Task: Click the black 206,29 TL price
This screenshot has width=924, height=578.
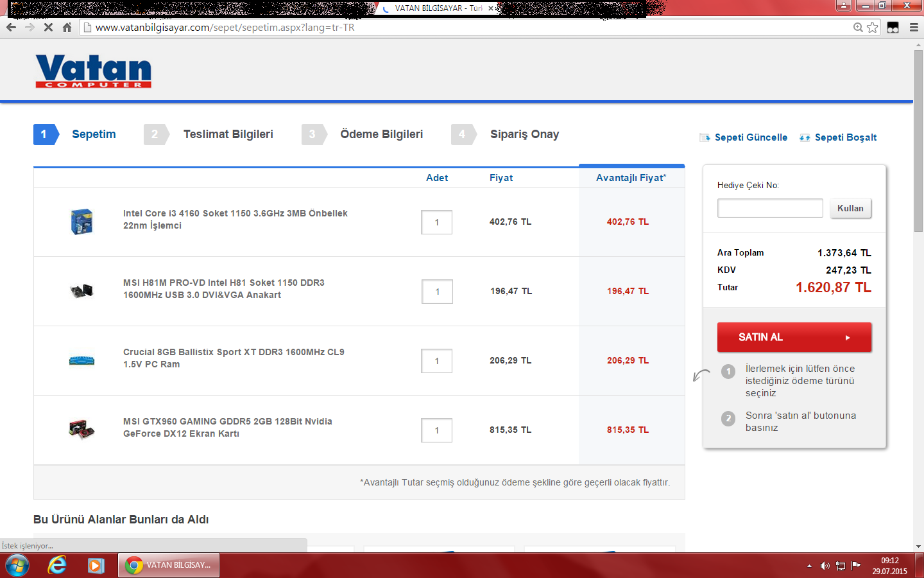Action: coord(510,360)
